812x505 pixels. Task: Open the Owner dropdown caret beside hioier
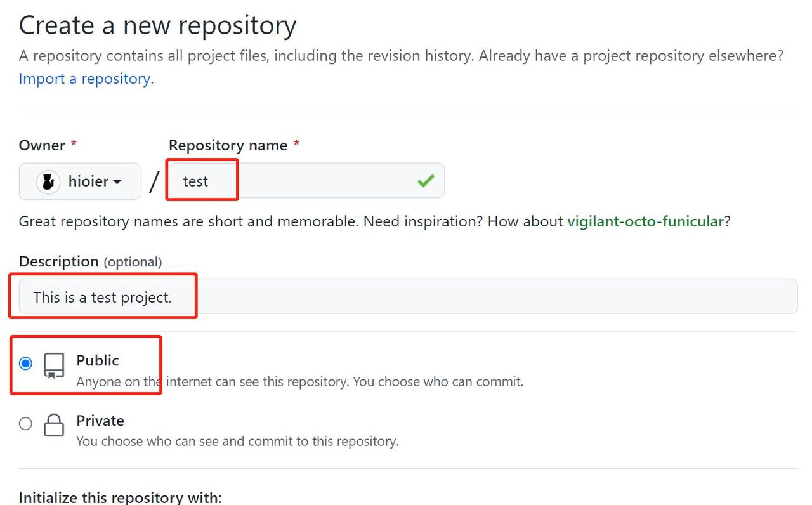point(117,182)
